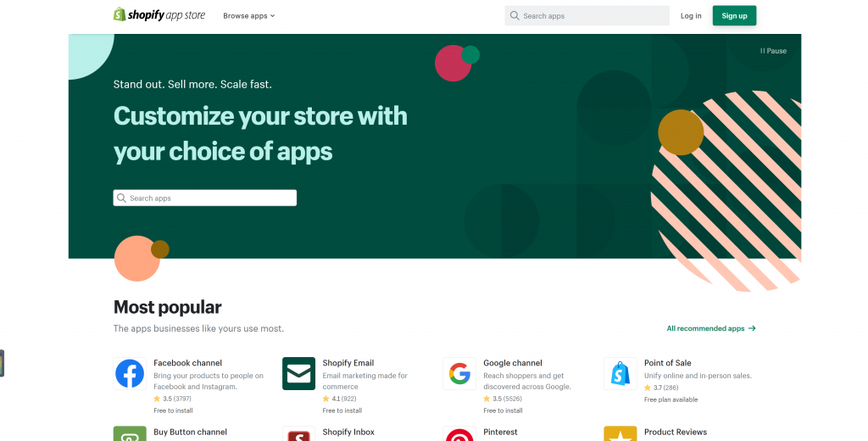Viewport: 868px width, 441px height.
Task: Open the Shopify Inbox title link
Action: 348,433
